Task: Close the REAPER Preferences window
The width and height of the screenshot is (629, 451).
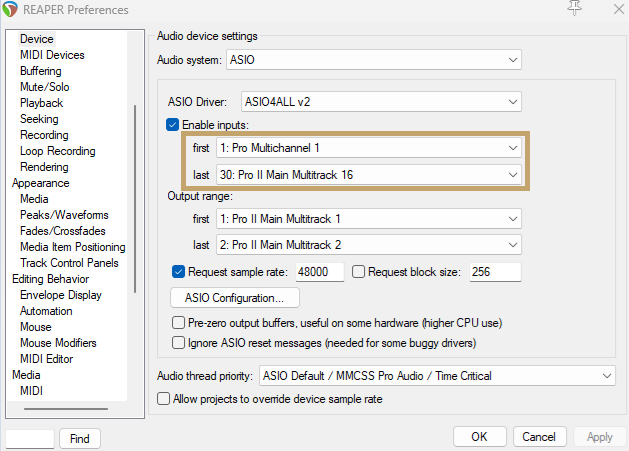Action: 619,8
